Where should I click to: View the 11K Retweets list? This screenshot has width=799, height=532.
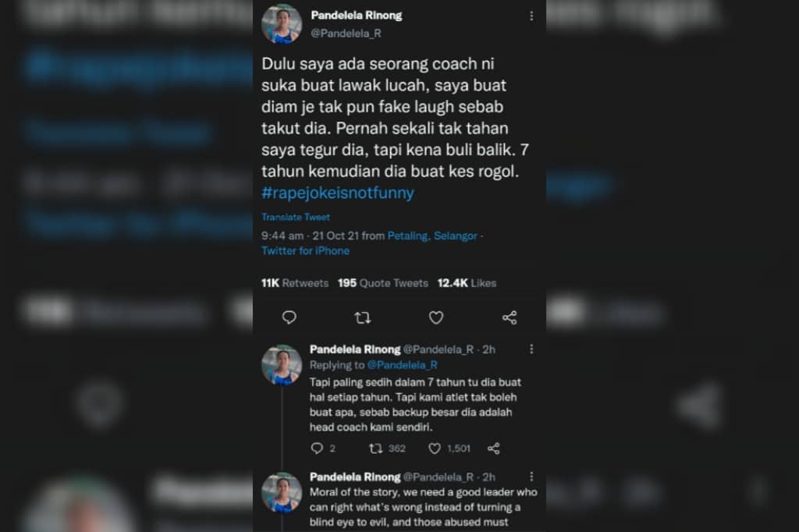(x=294, y=283)
